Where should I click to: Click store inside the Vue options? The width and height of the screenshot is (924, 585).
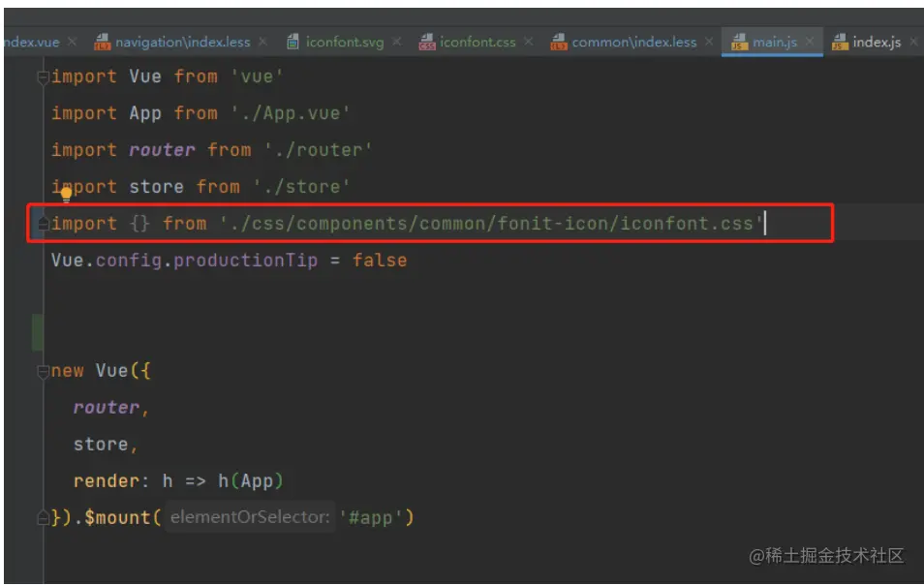(100, 445)
